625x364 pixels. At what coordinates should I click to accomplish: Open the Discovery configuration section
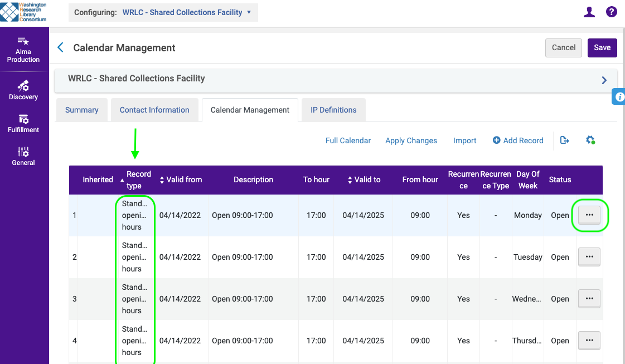tap(23, 90)
